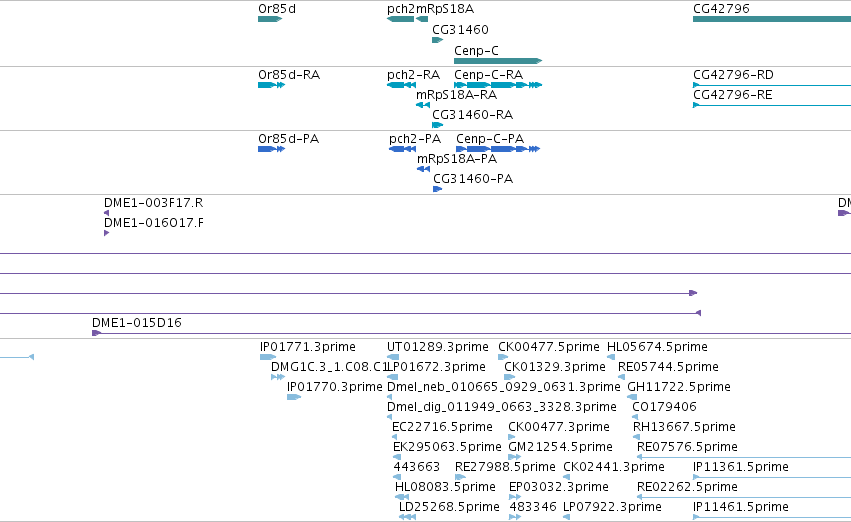
Task: Click the mRpS18A gene label
Action: pos(444,9)
